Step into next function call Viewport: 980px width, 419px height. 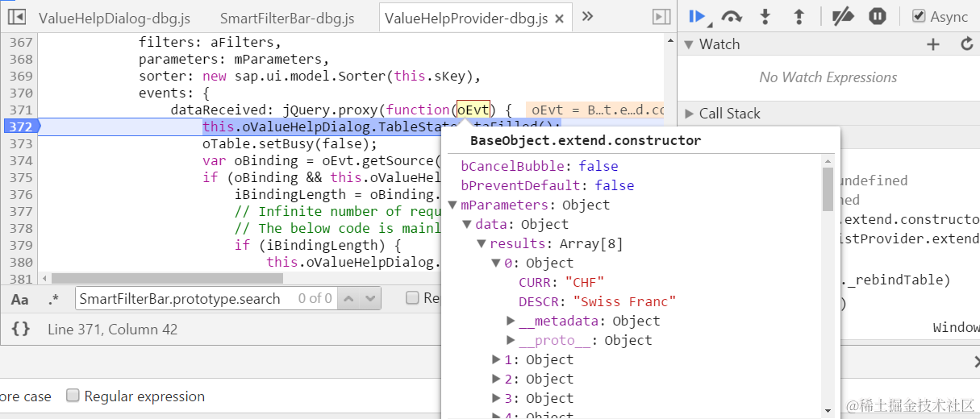(x=765, y=16)
